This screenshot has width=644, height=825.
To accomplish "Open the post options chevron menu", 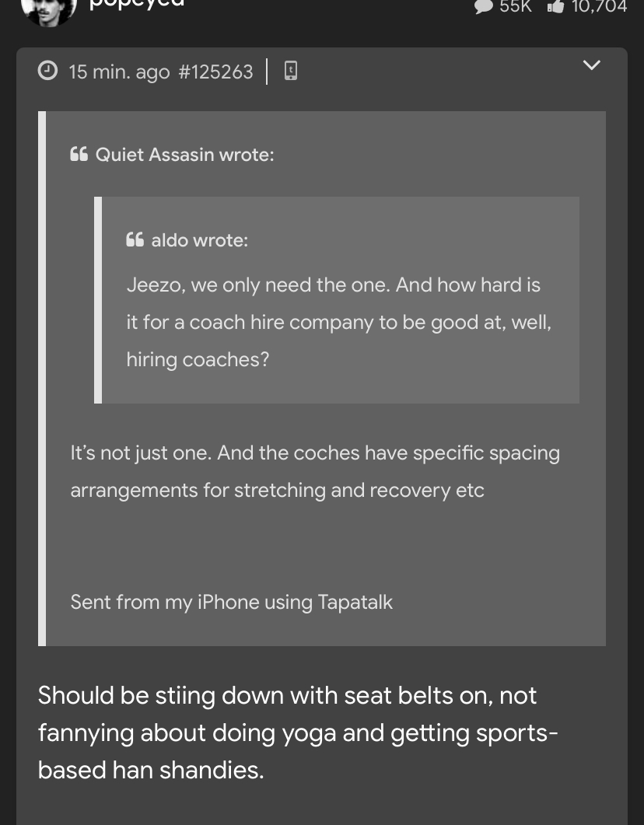I will 592,65.
